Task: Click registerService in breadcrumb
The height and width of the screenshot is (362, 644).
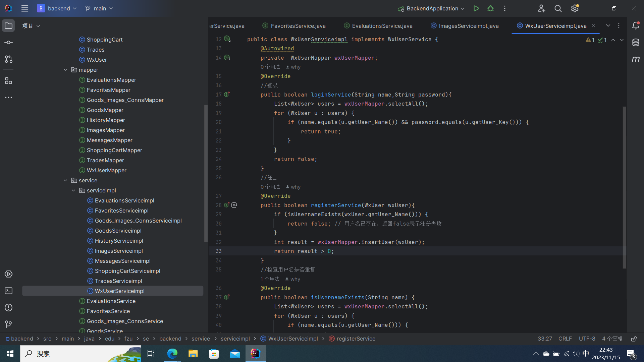Action: (x=352, y=339)
